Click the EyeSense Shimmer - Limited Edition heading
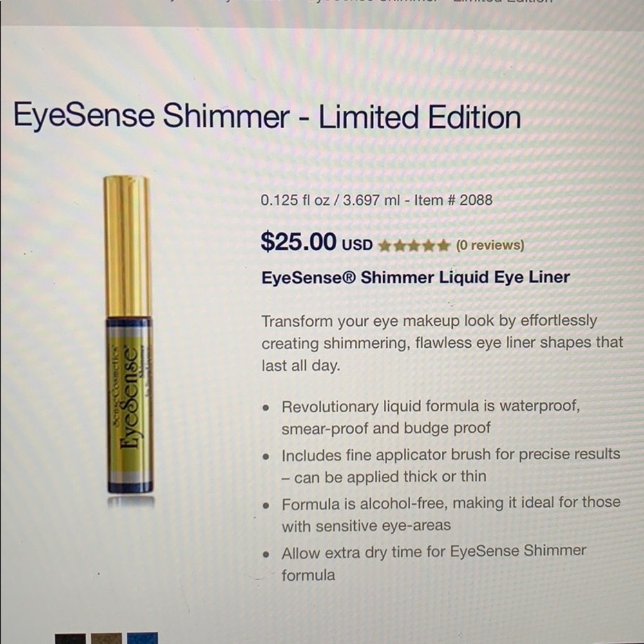Screen dimensions: 644x644 coord(267,118)
